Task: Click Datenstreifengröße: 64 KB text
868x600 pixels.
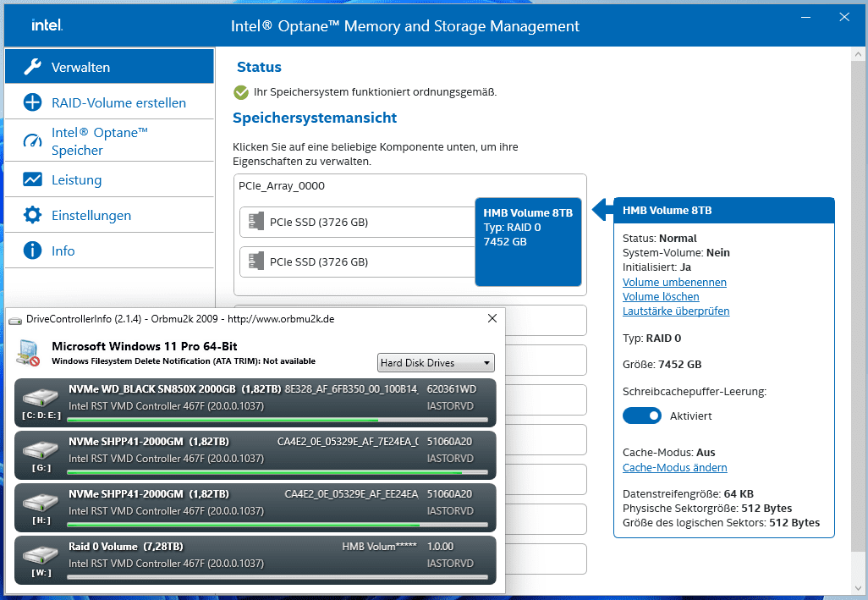Action: (688, 493)
